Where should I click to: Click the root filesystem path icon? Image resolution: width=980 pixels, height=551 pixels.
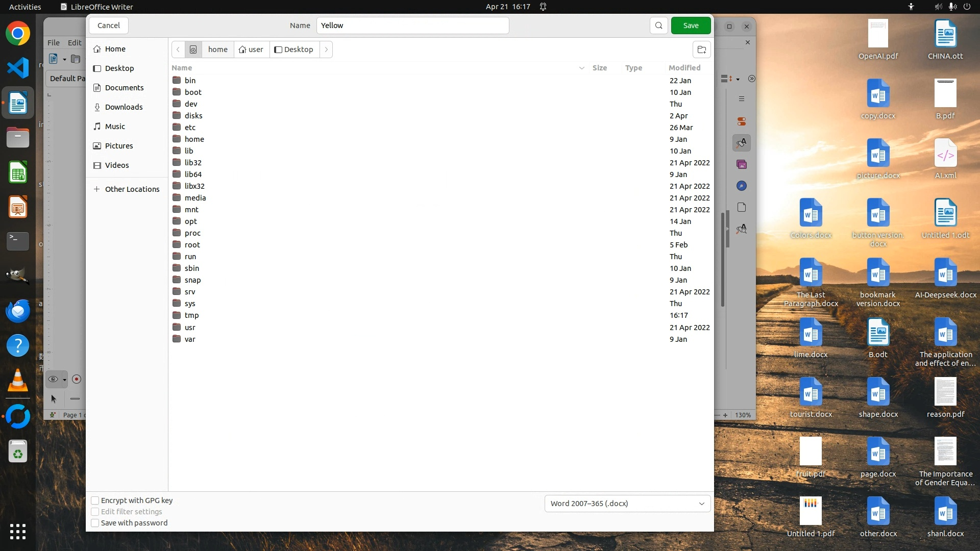193,49
